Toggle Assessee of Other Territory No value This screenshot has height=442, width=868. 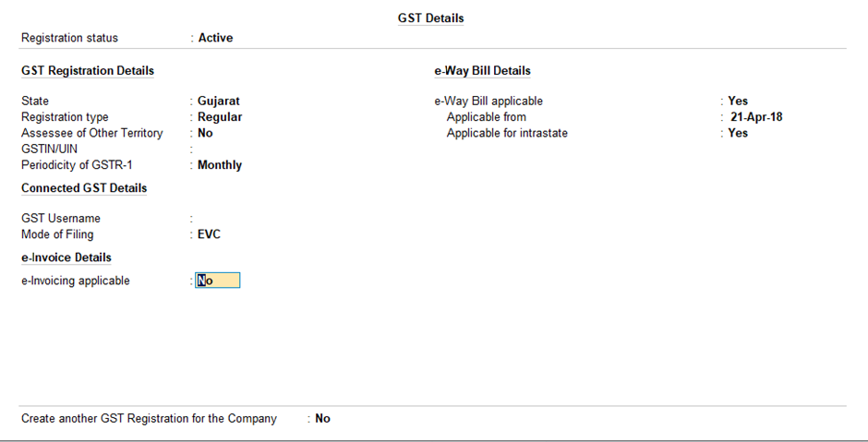click(205, 133)
